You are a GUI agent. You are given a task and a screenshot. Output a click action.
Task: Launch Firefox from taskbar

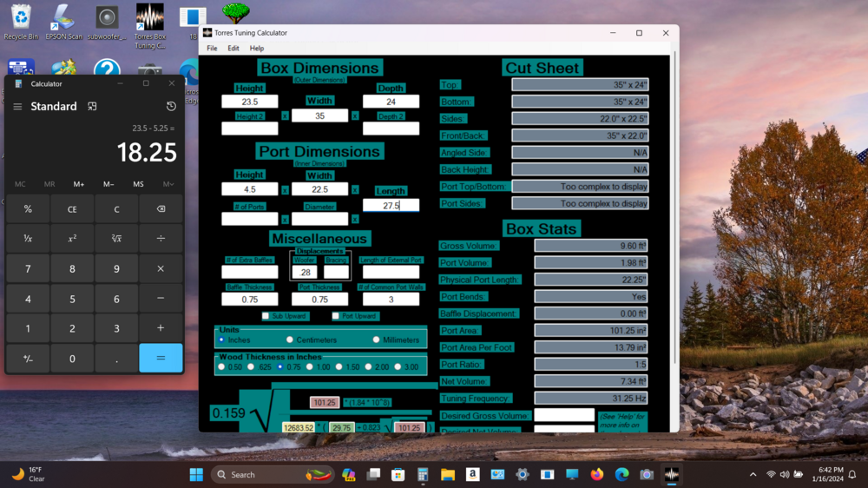[597, 475]
